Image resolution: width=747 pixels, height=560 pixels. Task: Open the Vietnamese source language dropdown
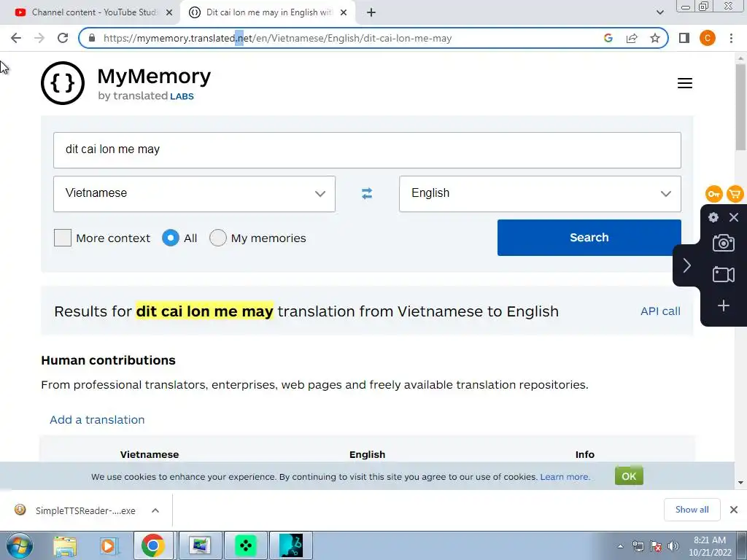[x=194, y=194]
